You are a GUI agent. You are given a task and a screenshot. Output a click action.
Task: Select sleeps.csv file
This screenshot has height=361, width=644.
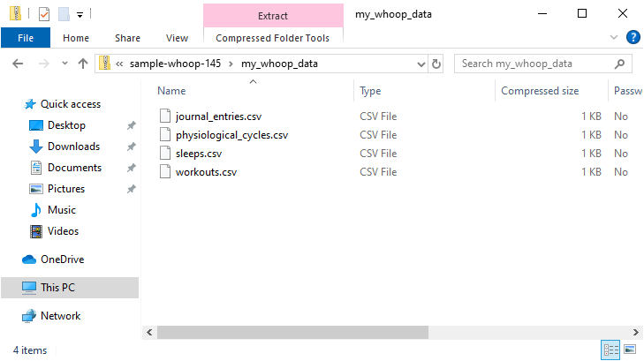coord(199,154)
